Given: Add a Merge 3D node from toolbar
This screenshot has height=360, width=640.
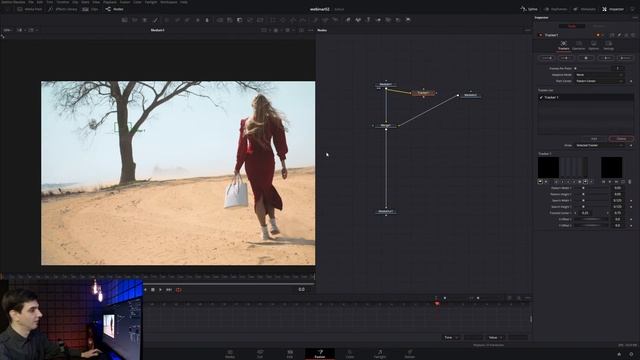Looking at the screenshot, I should [x=378, y=20].
